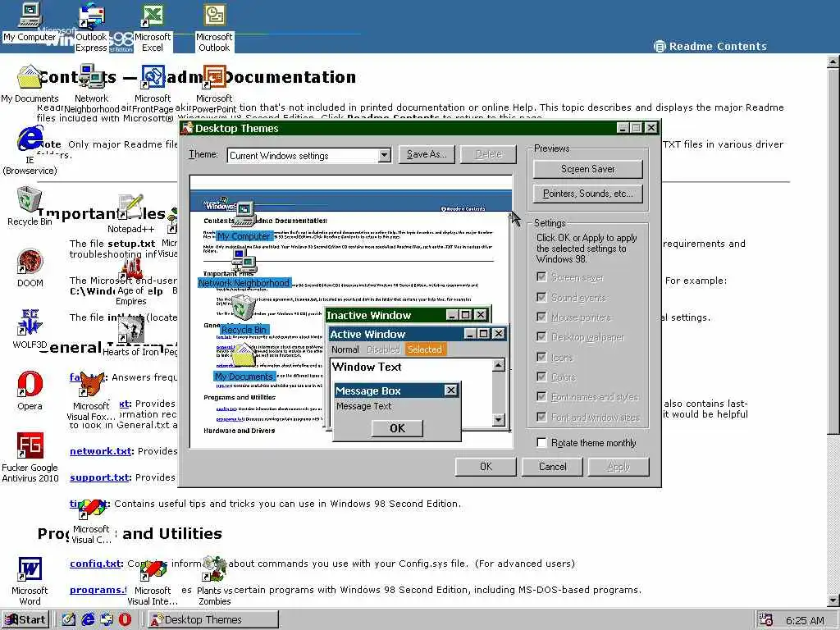Image resolution: width=840 pixels, height=630 pixels.
Task: Cancel the Desktop Themes dialog
Action: pyautogui.click(x=552, y=467)
